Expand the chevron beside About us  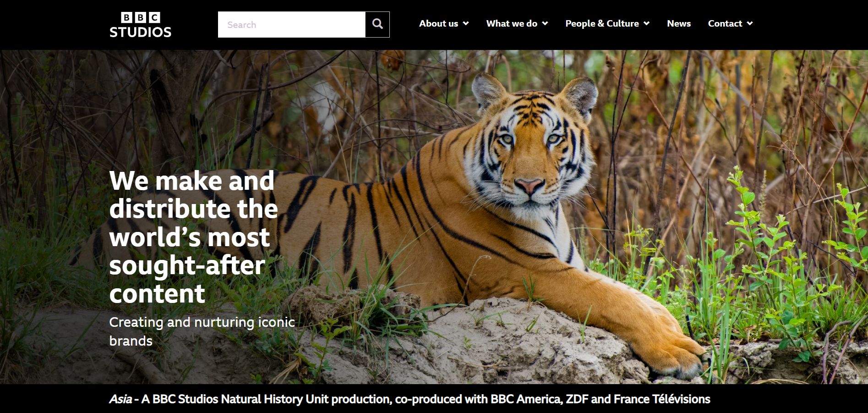point(466,23)
